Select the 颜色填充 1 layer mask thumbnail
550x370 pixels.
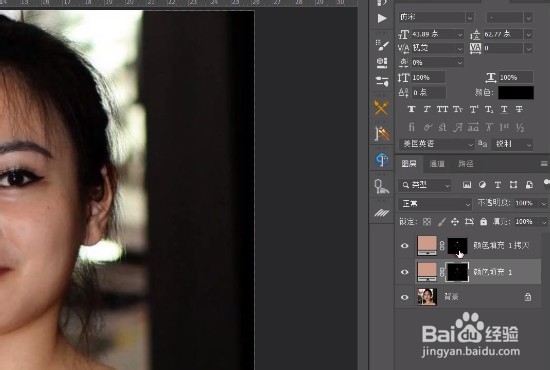(x=457, y=271)
